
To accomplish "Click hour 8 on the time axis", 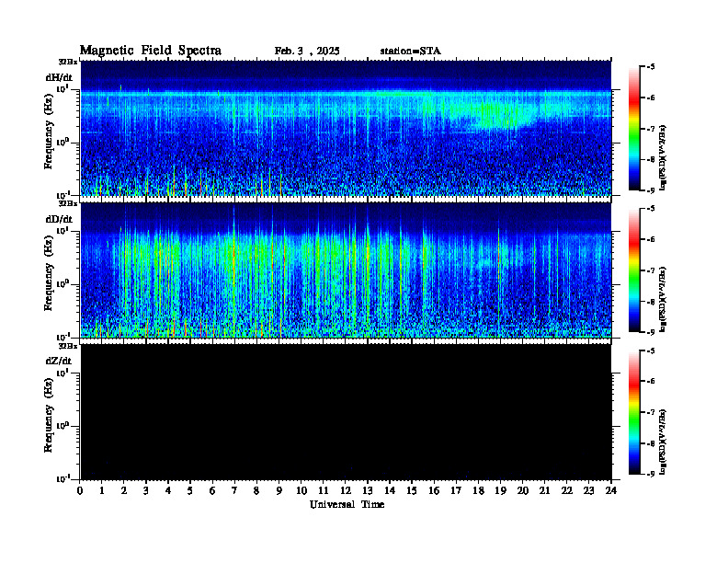I will coord(256,490).
